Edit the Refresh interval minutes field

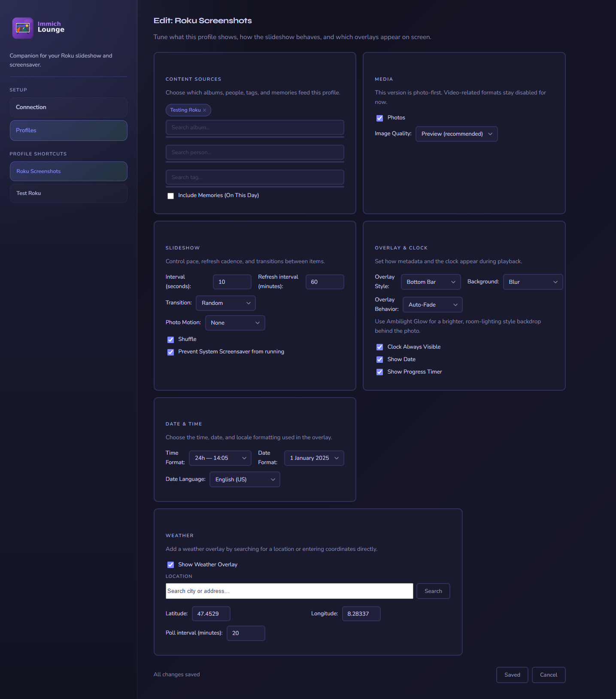[x=325, y=282]
